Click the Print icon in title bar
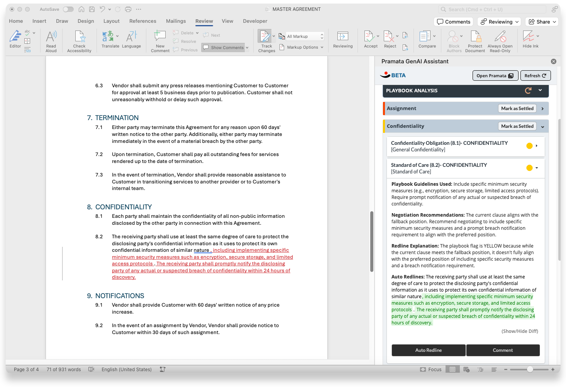The height and width of the screenshot is (392, 566). coord(128,9)
